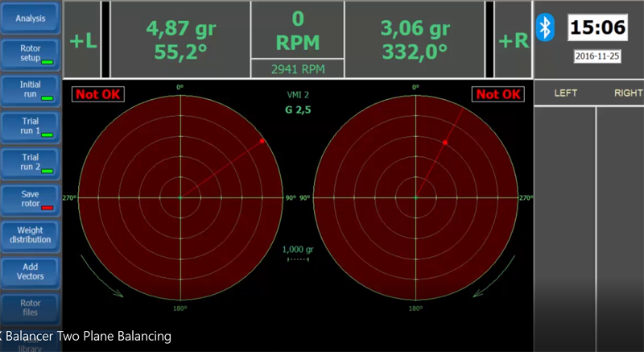Open Trial run 1
This screenshot has width=644, height=352.
31,125
